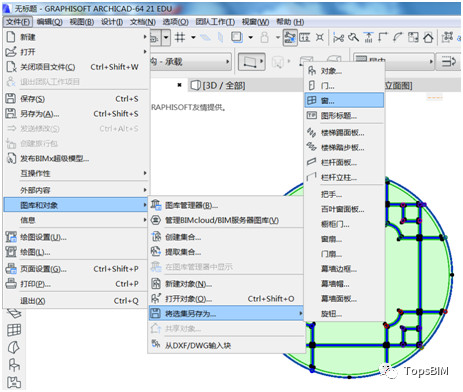Open 图库管理器(B)...

[x=226, y=205]
